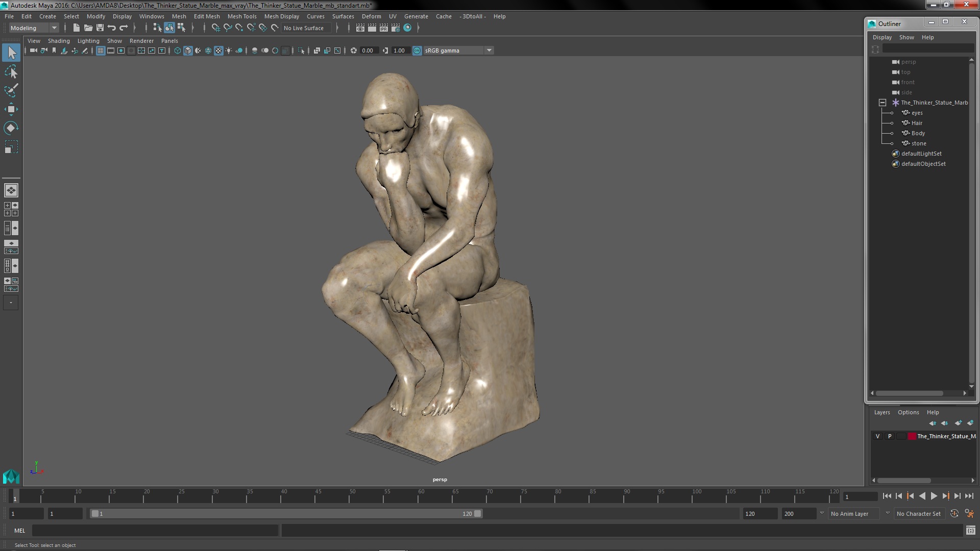Open the Mesh Tools menu
Viewport: 980px width, 551px height.
242,16
